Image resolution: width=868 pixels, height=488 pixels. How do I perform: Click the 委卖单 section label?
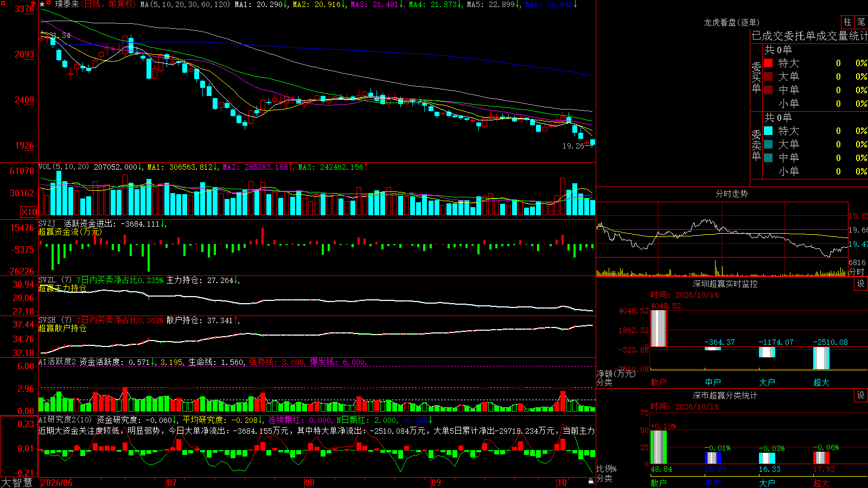[x=756, y=145]
